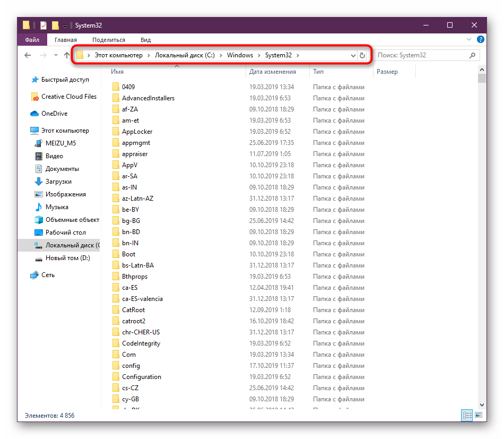Select Локальный диск (C:) in sidebar
The width and height of the screenshot is (504, 439).
[59, 245]
